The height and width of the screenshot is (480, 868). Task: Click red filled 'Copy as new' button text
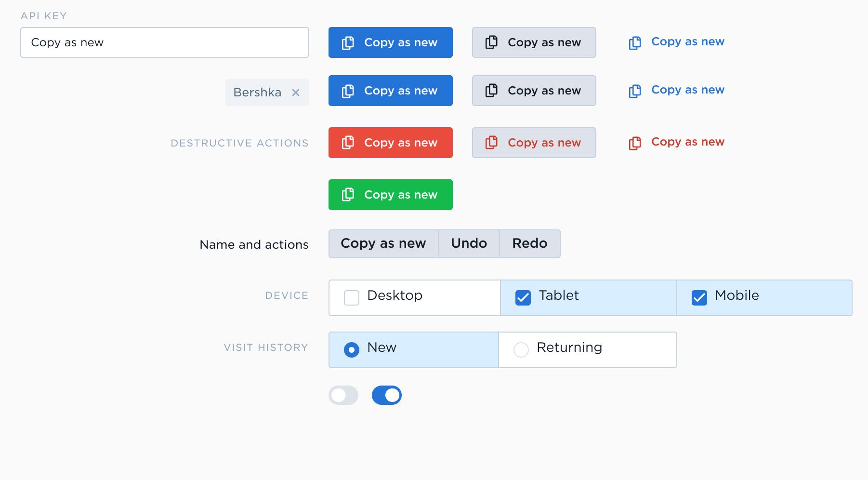tap(401, 143)
